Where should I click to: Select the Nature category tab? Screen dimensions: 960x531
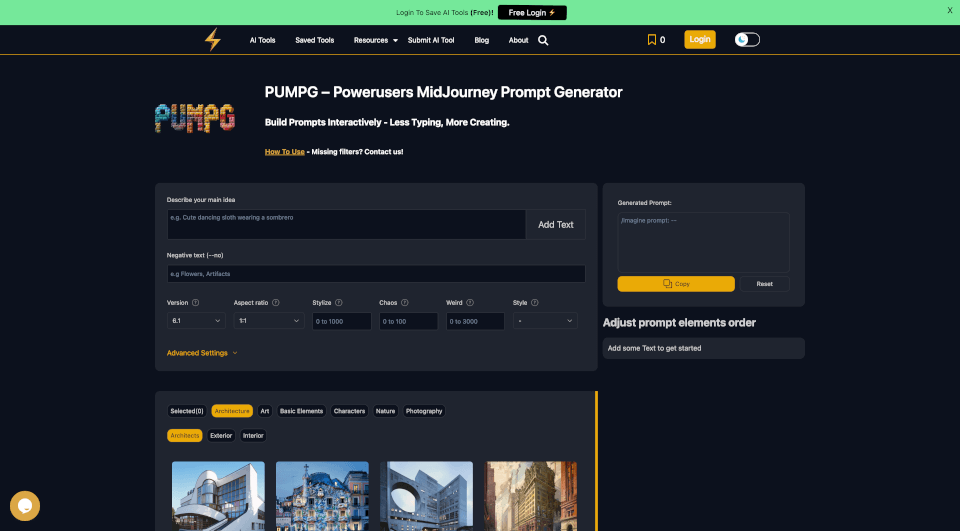(x=385, y=411)
